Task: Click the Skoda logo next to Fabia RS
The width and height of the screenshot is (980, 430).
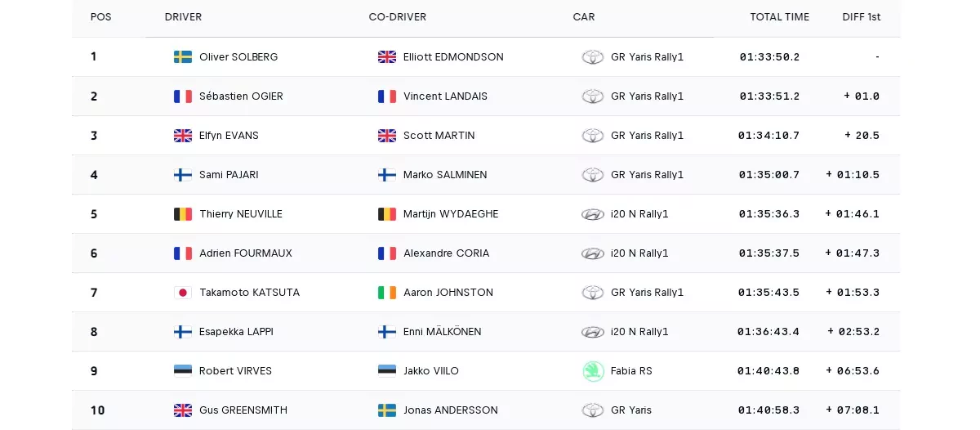Action: (593, 371)
